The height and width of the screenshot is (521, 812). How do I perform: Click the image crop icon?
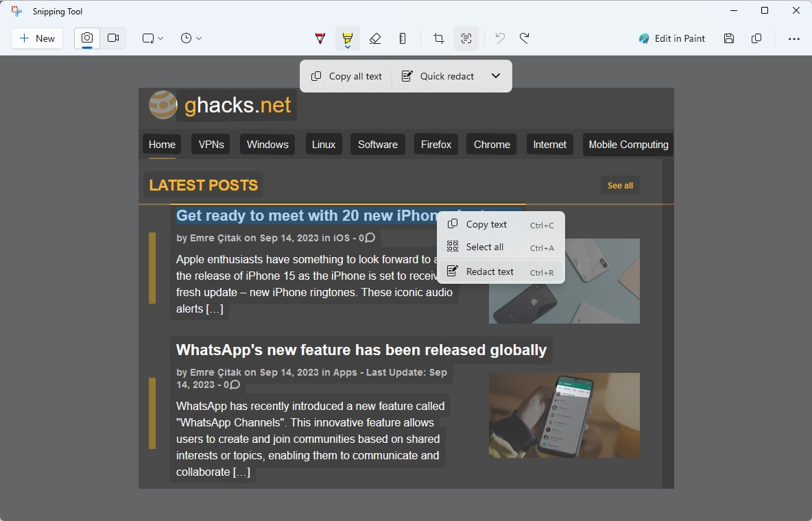pyautogui.click(x=439, y=38)
